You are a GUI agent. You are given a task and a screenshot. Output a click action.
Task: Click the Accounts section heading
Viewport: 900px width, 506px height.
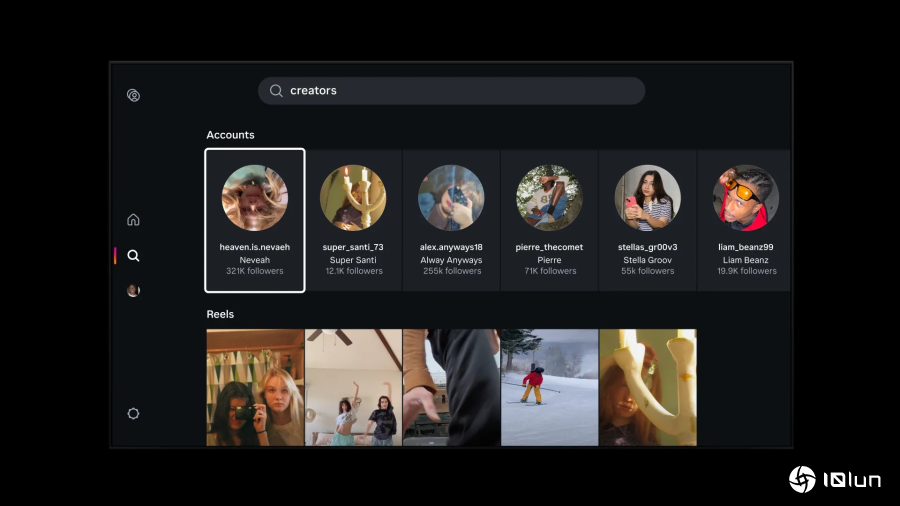coord(230,135)
